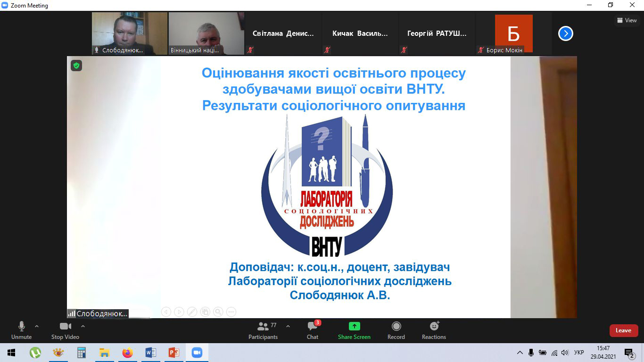
Task: Select Вінницький наці... video thumbnail
Action: click(206, 33)
